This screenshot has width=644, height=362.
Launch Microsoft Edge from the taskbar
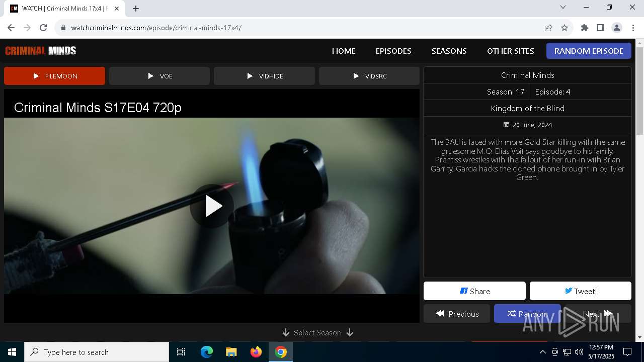coord(207,352)
